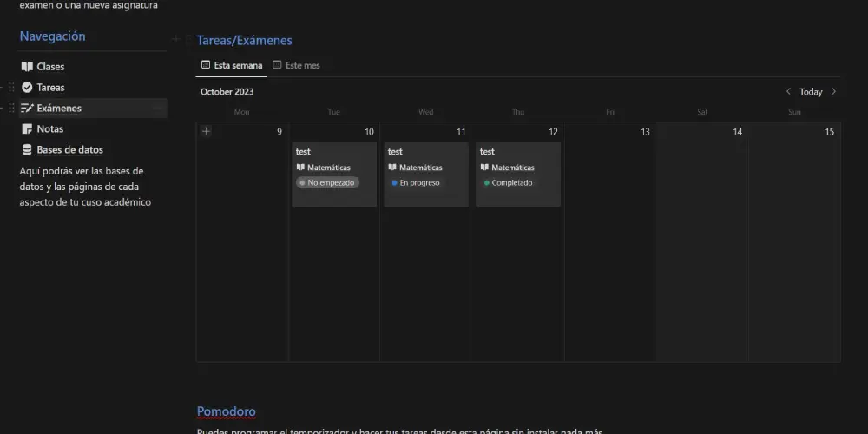Open the Clases page book icon
The height and width of the screenshot is (434, 868).
pos(27,67)
